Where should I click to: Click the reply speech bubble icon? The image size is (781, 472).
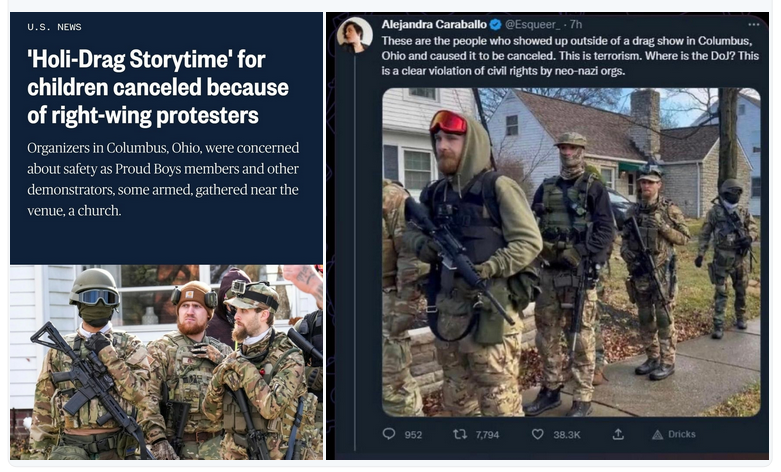[389, 434]
